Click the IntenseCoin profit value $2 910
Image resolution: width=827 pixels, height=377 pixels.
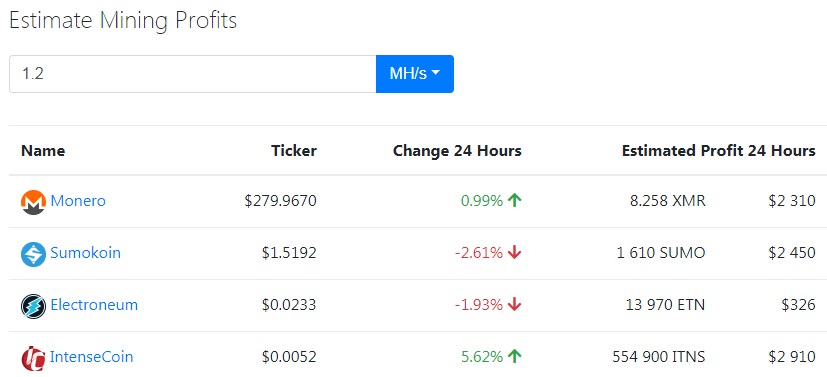click(x=792, y=357)
